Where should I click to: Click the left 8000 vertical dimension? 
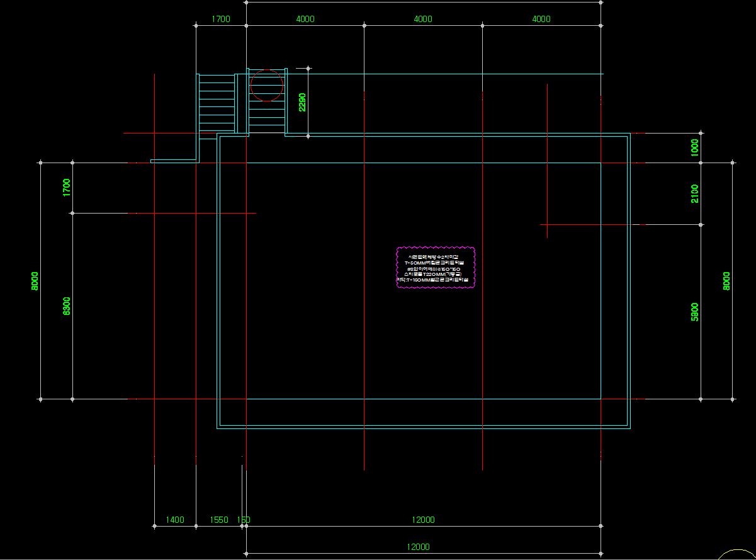(35, 281)
